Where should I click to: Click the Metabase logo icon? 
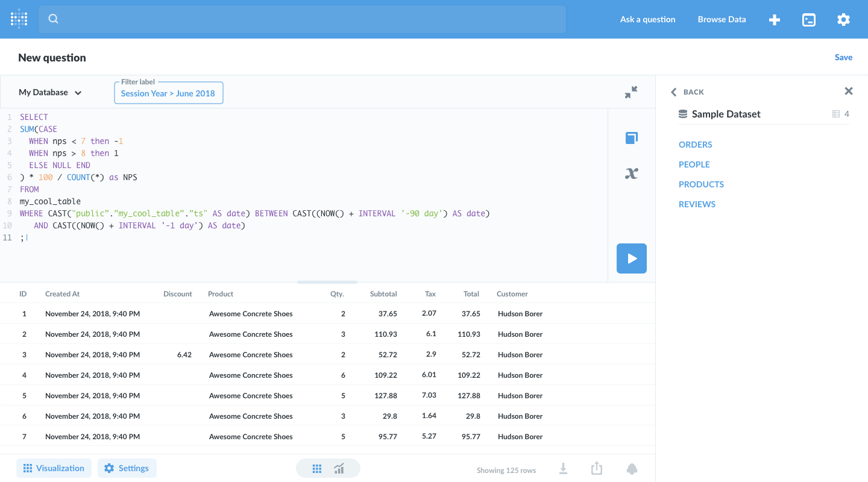pos(19,19)
